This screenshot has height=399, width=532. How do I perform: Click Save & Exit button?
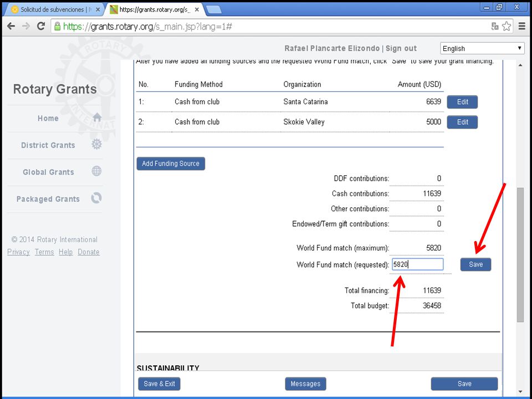[x=159, y=383]
